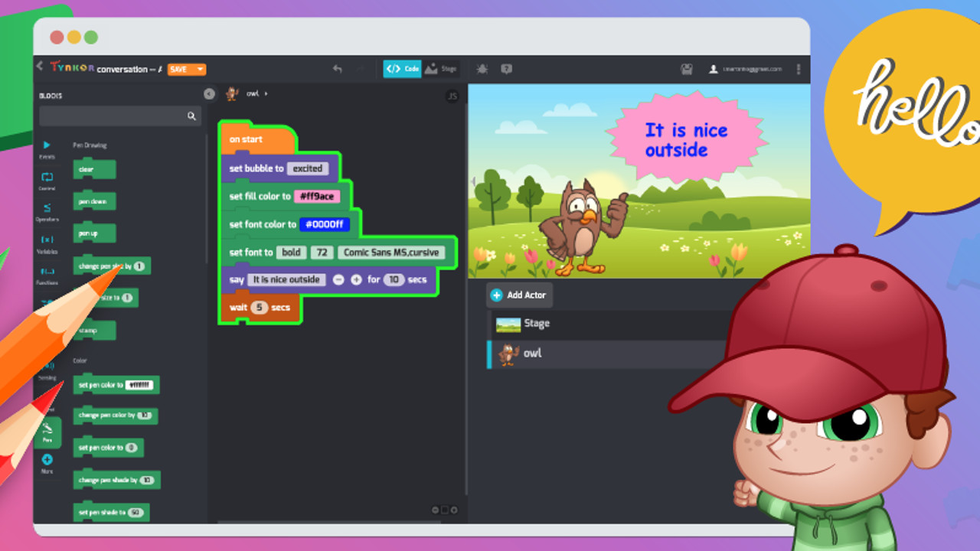Click the plus button in say block
980x551 pixels.
pyautogui.click(x=356, y=280)
